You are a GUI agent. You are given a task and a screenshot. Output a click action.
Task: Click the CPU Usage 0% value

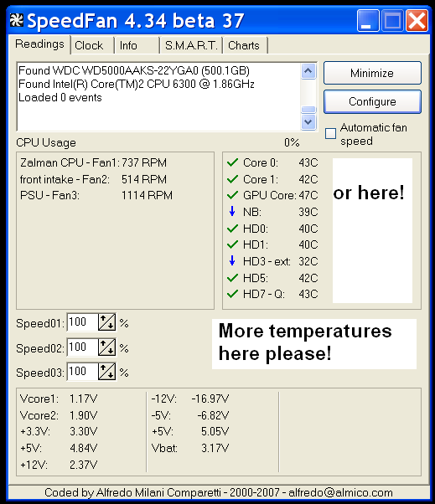pos(292,142)
